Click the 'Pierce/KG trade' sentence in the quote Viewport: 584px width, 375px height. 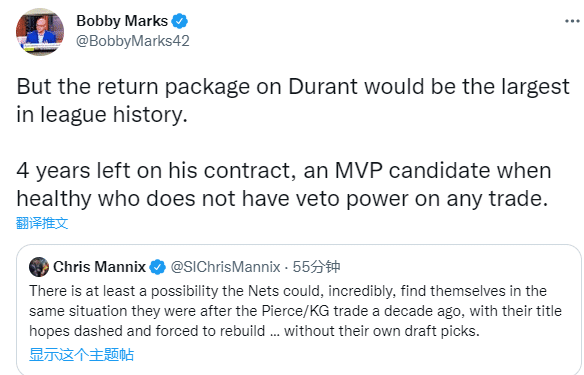(x=295, y=311)
